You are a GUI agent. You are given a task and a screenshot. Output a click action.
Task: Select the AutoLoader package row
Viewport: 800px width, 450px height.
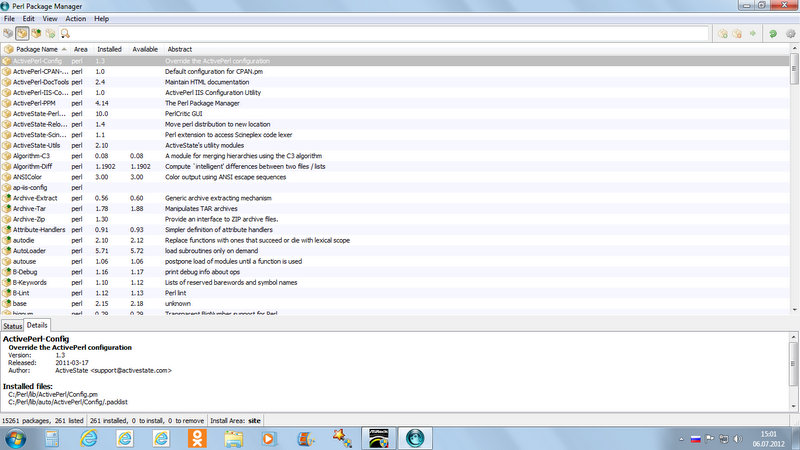point(395,251)
